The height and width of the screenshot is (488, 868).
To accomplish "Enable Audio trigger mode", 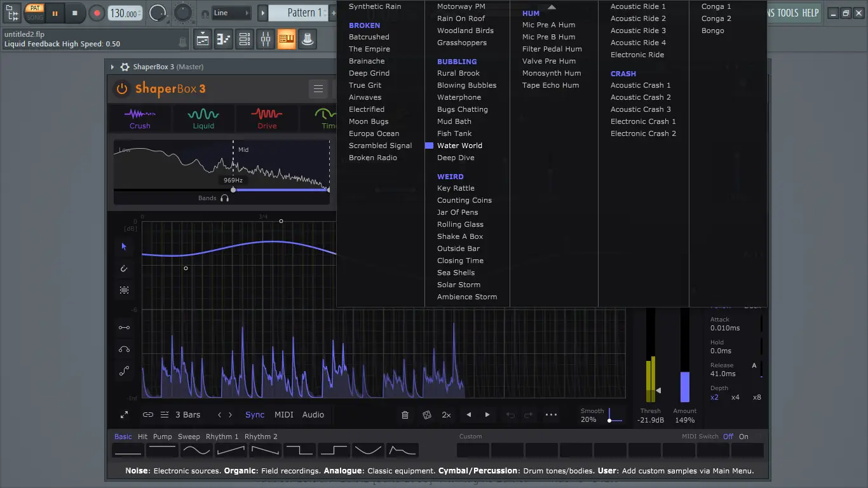I will coord(313,415).
